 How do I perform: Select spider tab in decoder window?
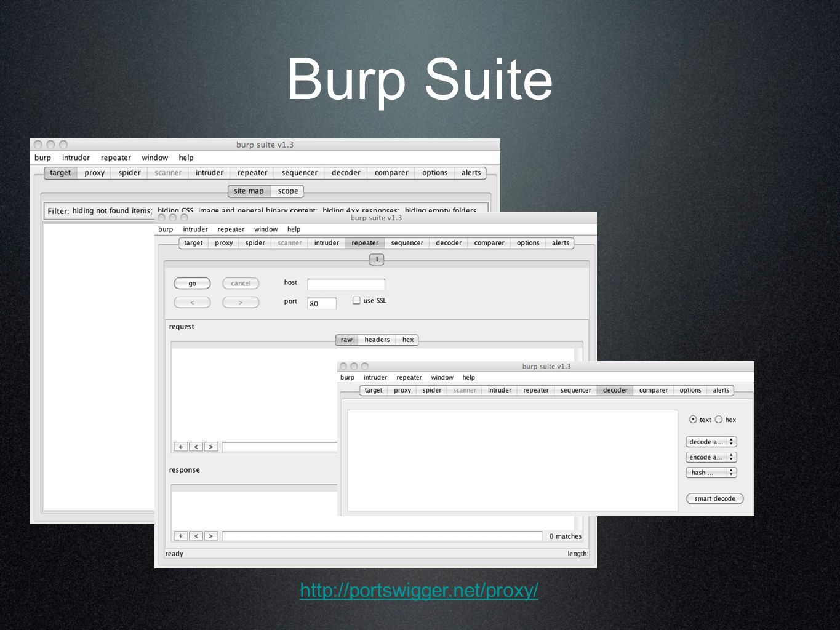click(x=432, y=390)
